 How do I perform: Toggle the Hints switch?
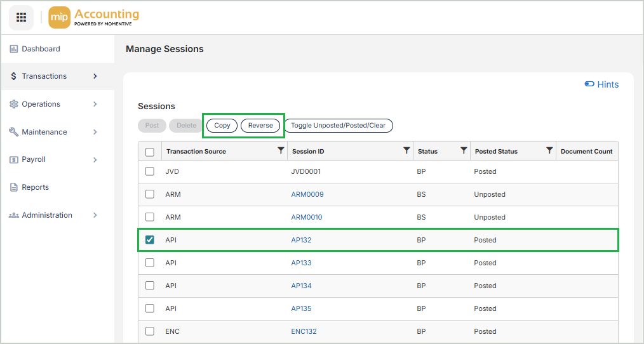click(x=589, y=84)
